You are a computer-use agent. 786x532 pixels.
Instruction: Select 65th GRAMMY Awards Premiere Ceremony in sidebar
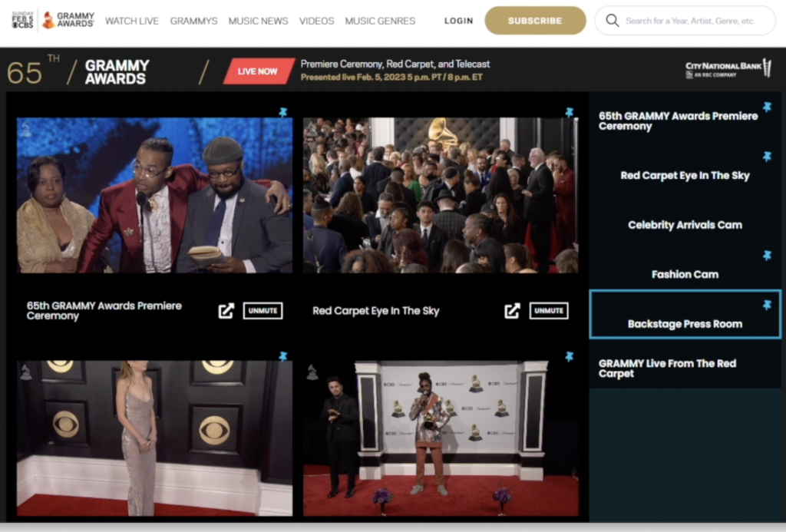[685, 117]
